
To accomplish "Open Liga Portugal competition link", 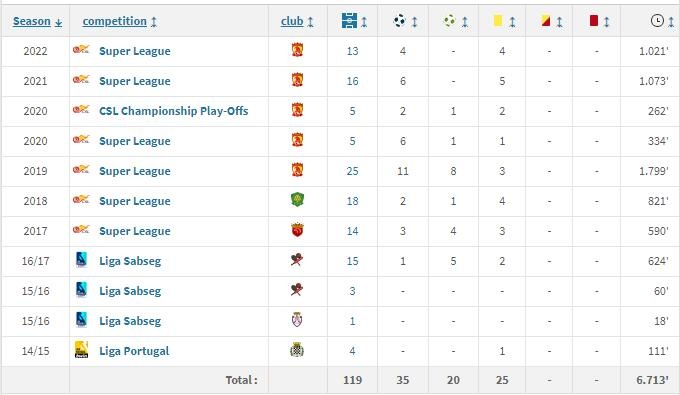I will click(x=134, y=351).
